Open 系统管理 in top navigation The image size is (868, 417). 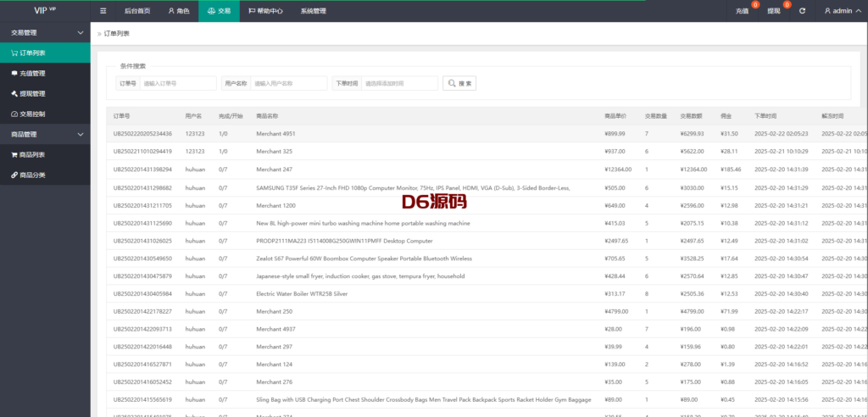[x=314, y=10]
